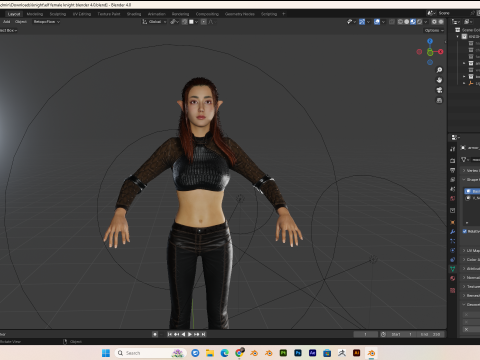Screen dimensions: 480x360
Task: Open the Tool properties tab
Action: pos(452,149)
